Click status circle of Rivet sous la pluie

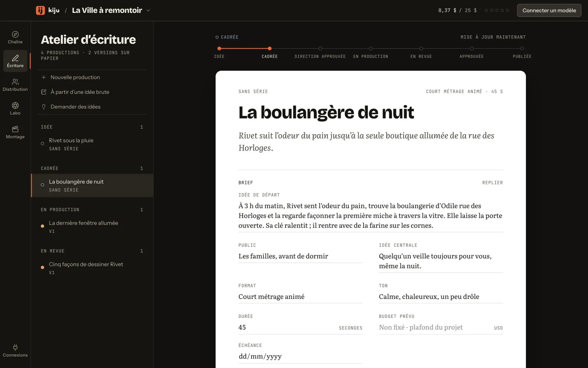[43, 144]
